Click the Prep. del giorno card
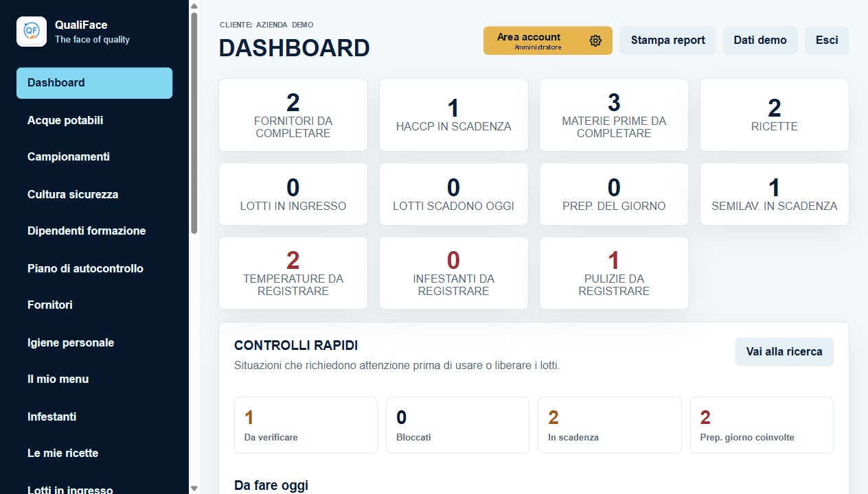Image resolution: width=868 pixels, height=494 pixels. point(614,194)
